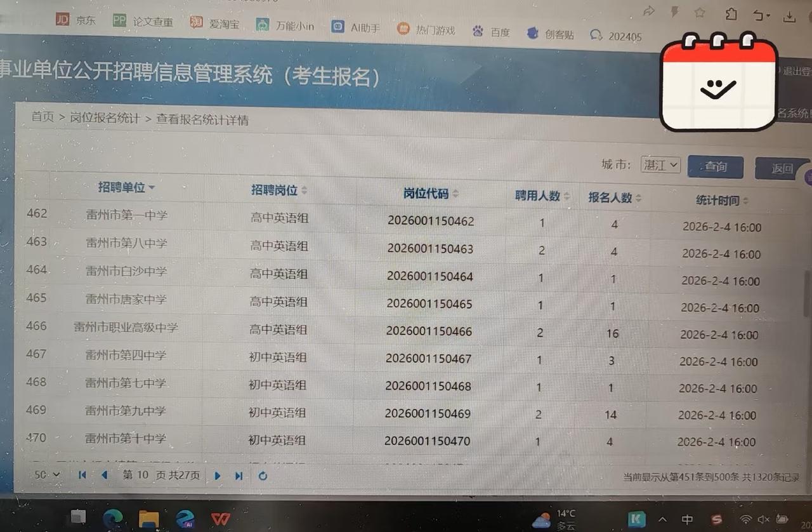This screenshot has height=532, width=812.
Task: Open the AI助手 bookmark
Action: 356,27
